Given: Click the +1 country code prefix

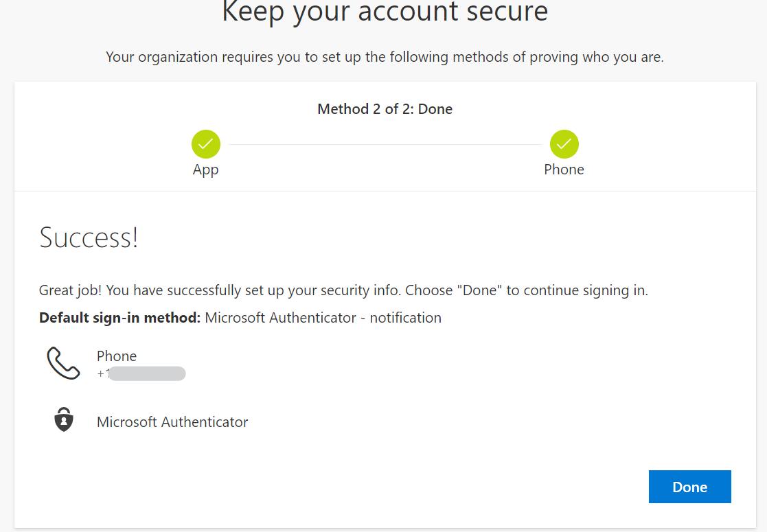Looking at the screenshot, I should (x=103, y=373).
